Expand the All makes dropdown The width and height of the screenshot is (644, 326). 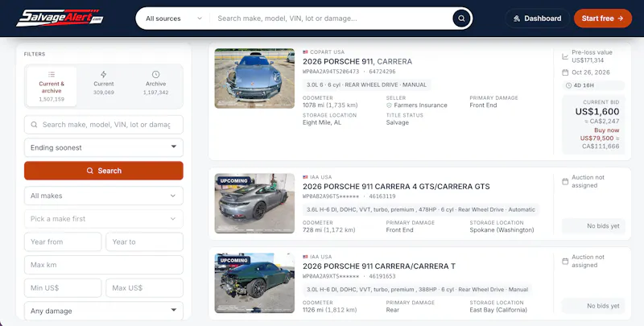tap(104, 196)
